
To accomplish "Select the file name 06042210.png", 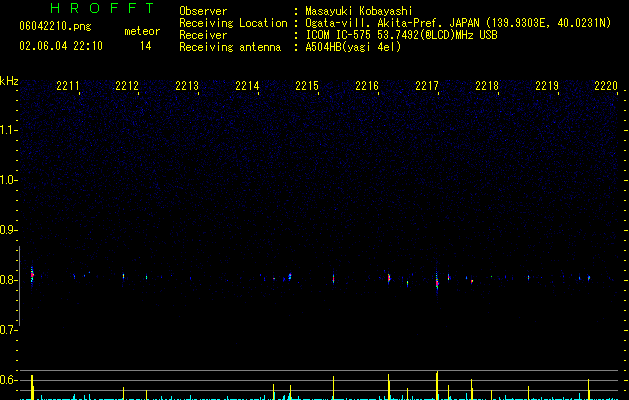I will click(x=55, y=26).
